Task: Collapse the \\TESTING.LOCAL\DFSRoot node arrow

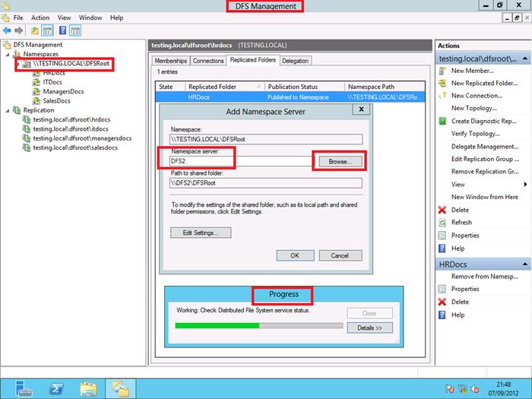Action: (17, 64)
